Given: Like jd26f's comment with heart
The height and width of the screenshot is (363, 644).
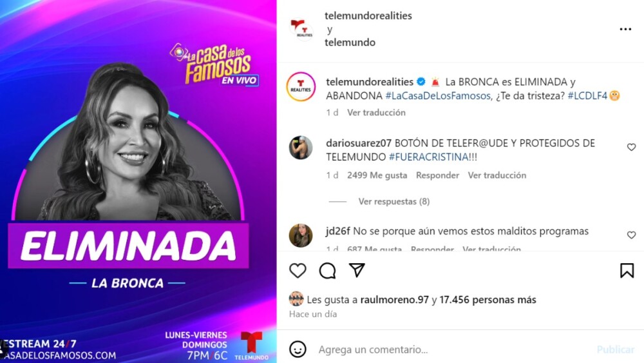Looking at the screenshot, I should click(x=631, y=235).
